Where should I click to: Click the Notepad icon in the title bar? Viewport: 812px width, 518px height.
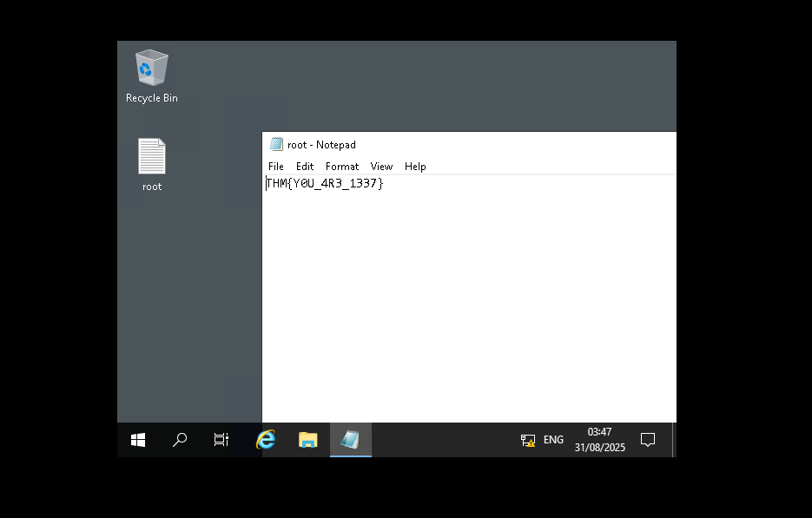pyautogui.click(x=276, y=145)
